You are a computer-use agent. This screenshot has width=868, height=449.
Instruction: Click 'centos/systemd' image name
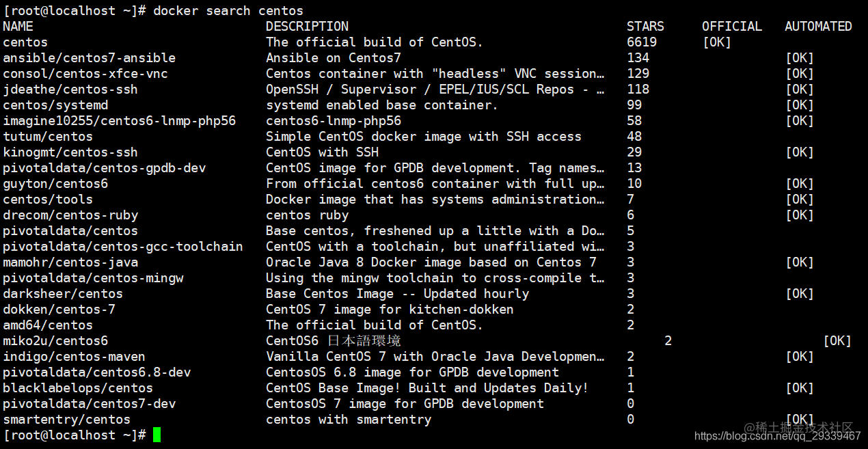(x=55, y=105)
